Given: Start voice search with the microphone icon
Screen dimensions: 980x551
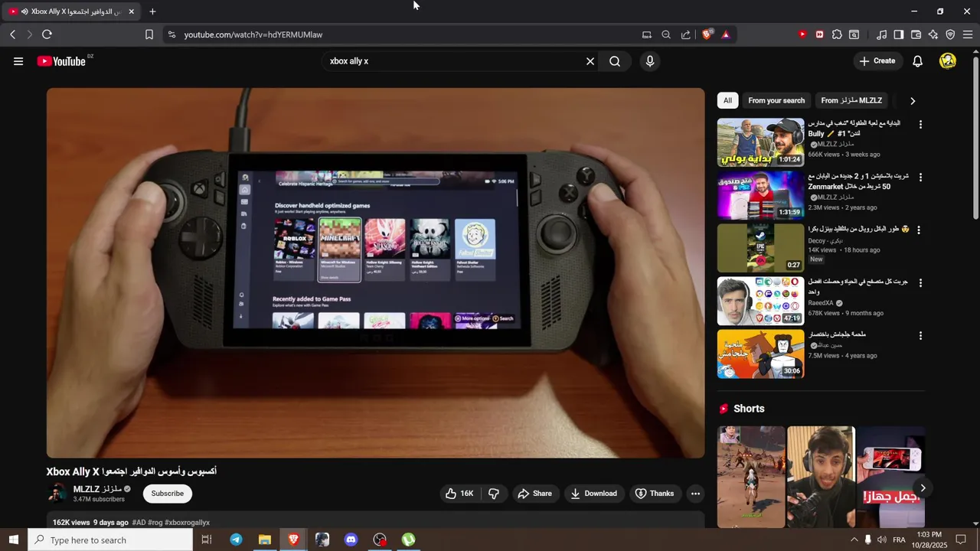Looking at the screenshot, I should coord(650,61).
